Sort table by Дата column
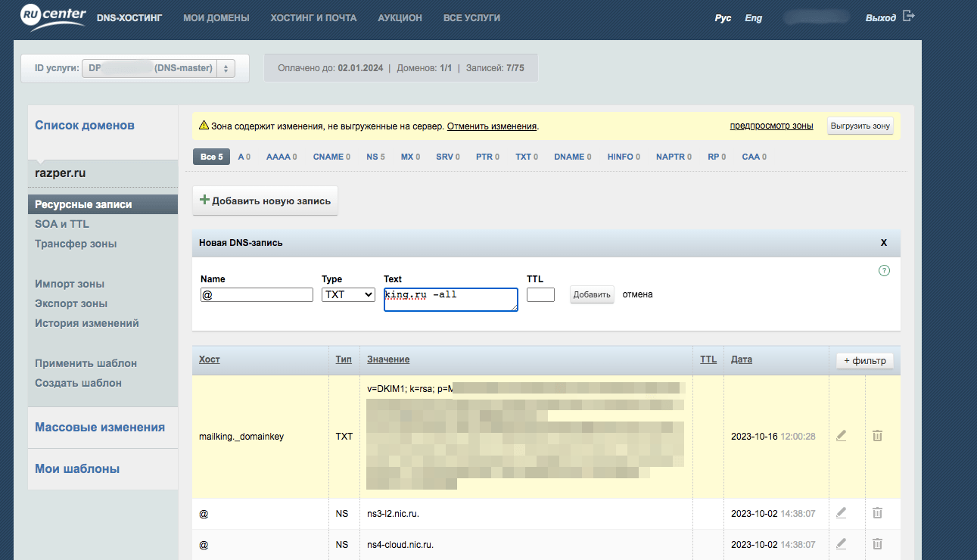This screenshot has width=977, height=560. pyautogui.click(x=742, y=359)
